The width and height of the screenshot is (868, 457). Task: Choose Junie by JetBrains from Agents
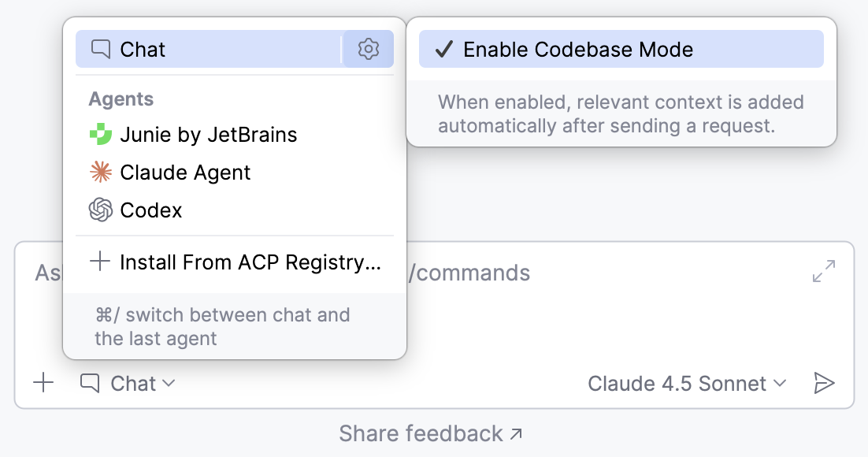(x=209, y=134)
